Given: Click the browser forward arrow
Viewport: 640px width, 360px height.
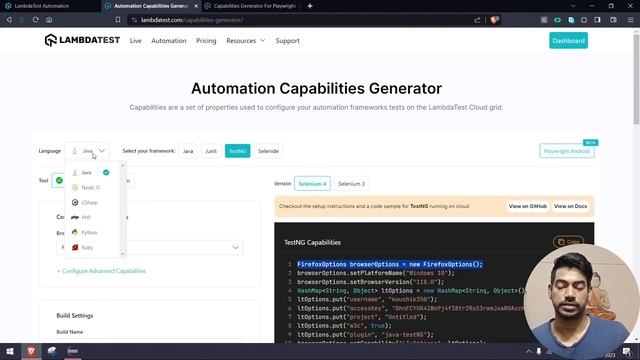Looking at the screenshot, I should coord(22,20).
